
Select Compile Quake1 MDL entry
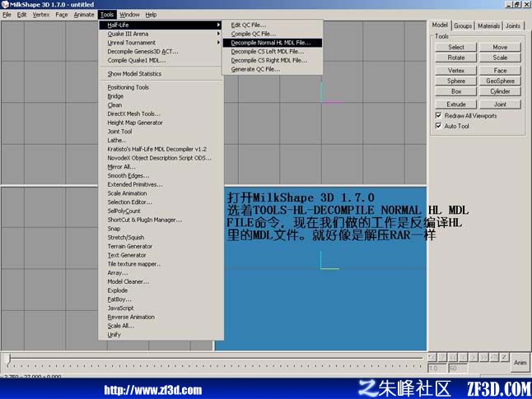(x=160, y=60)
